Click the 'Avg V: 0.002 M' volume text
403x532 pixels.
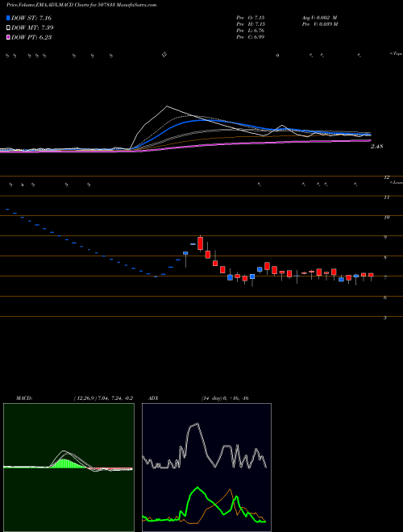click(319, 18)
